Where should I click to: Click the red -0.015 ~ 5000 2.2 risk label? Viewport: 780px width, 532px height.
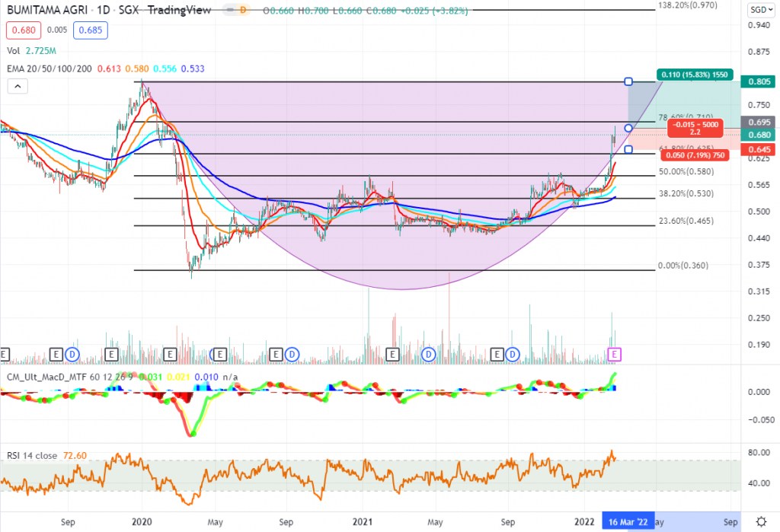(x=695, y=129)
